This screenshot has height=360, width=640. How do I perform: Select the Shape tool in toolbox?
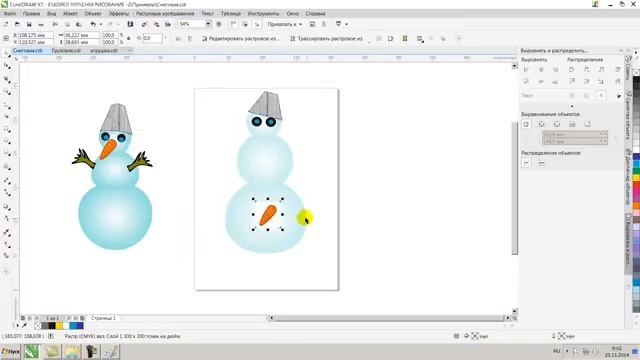[7, 65]
